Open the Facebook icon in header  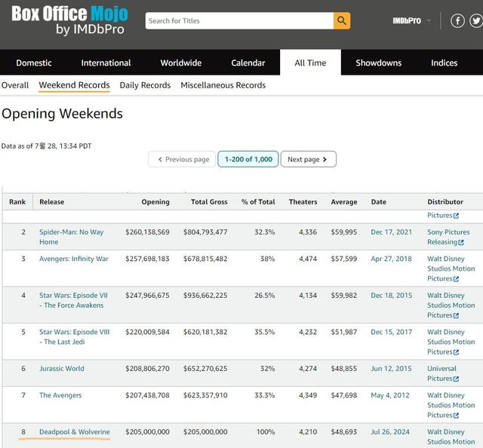pyautogui.click(x=457, y=21)
